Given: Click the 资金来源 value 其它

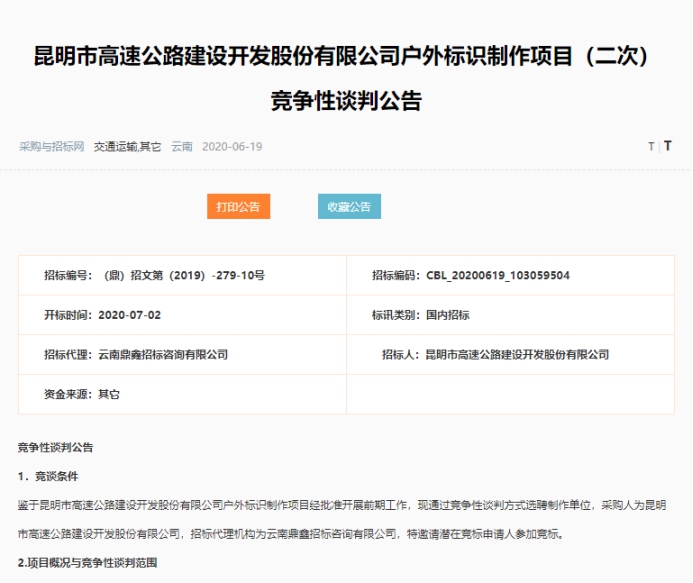Looking at the screenshot, I should (x=109, y=394).
